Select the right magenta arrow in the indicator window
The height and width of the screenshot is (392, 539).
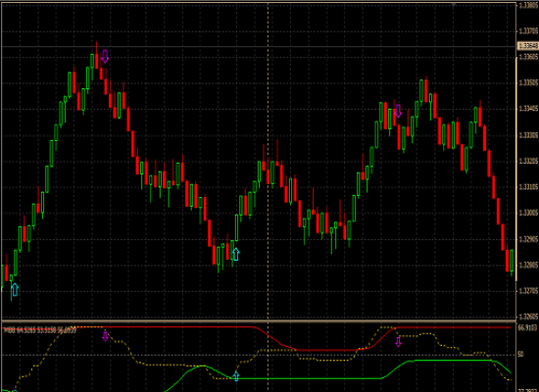pos(399,342)
